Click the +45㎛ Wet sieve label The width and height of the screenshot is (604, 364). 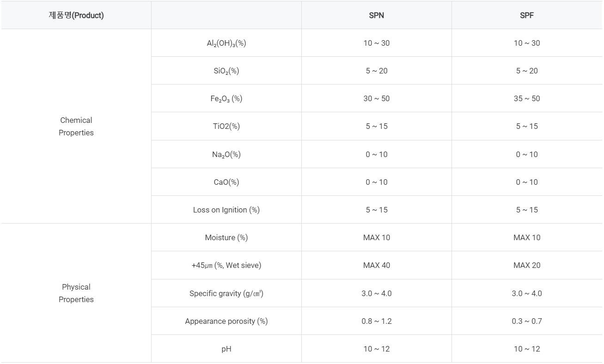(x=226, y=265)
